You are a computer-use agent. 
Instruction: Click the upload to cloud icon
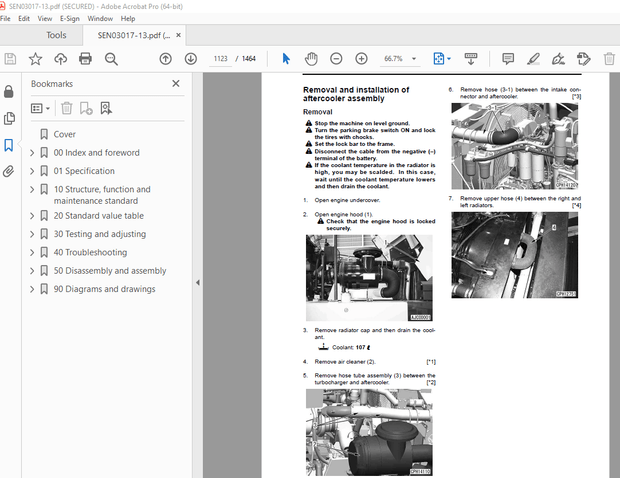(x=60, y=59)
